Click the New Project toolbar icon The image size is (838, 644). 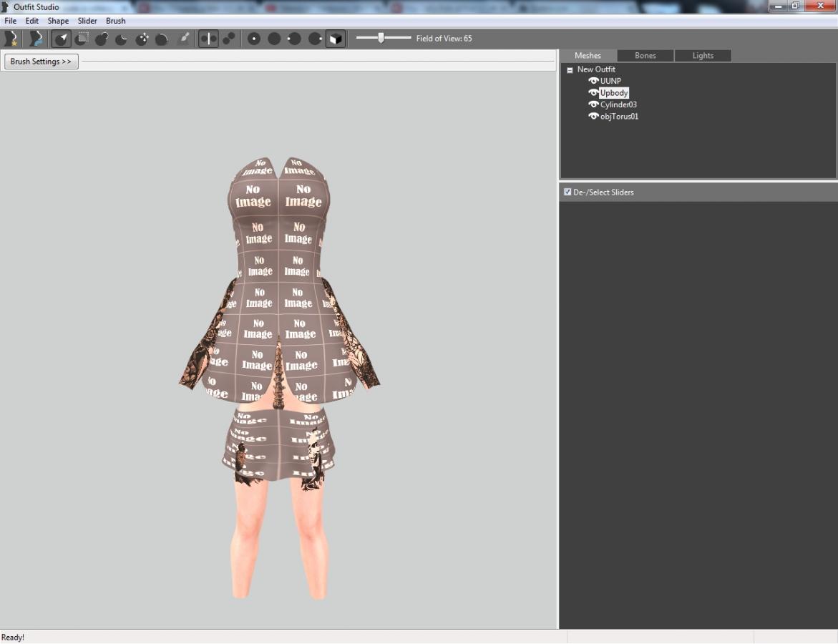coord(11,39)
